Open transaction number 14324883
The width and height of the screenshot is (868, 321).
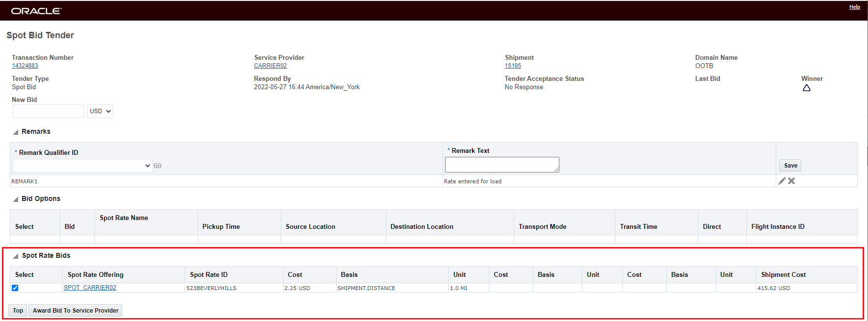click(25, 66)
